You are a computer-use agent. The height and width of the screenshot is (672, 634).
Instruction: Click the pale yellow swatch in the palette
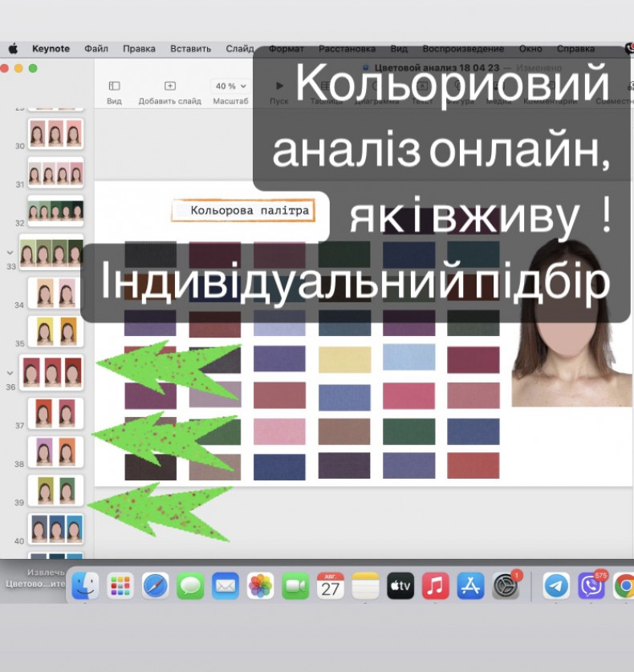point(344,358)
